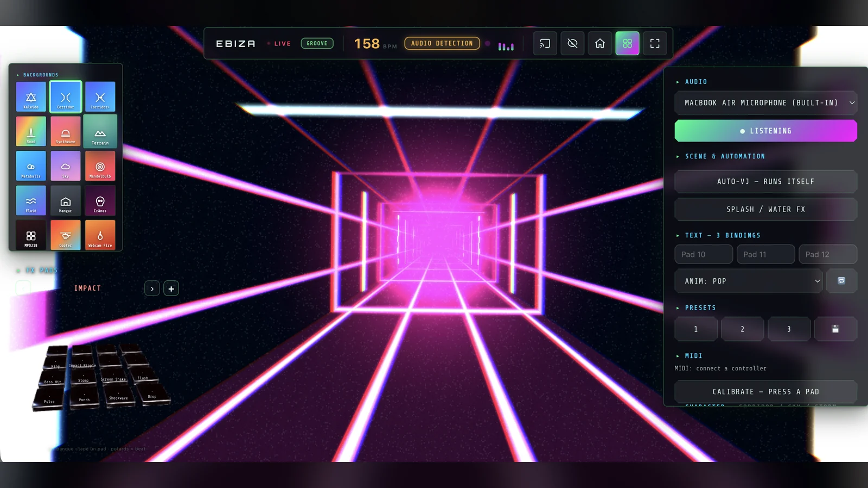This screenshot has height=488, width=868.
Task: Click CALIBRATE – PRESS A PAD
Action: pyautogui.click(x=766, y=391)
